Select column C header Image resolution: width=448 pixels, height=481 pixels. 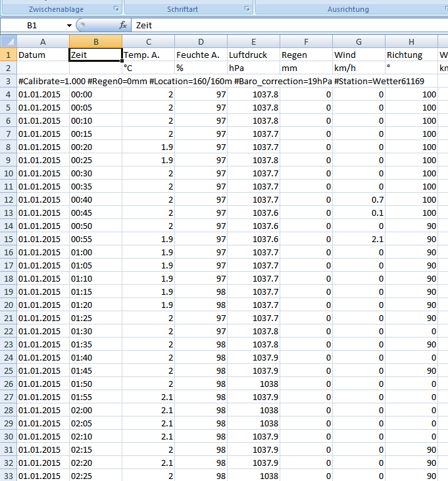(148, 41)
